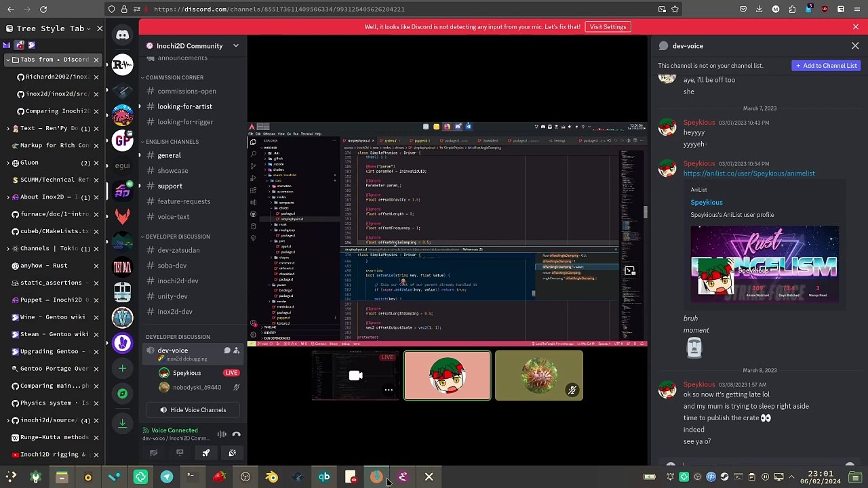
Task: Expand the Gluon tab tree
Action: tap(7, 163)
